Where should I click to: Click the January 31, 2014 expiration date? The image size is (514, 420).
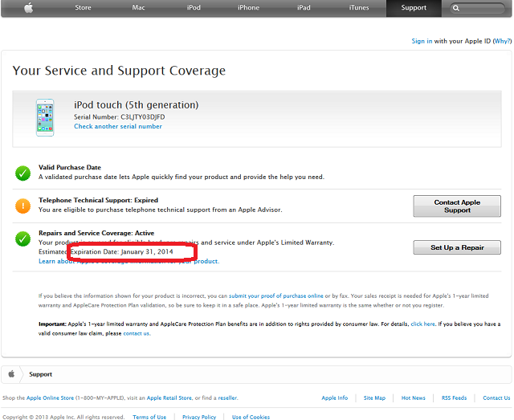coord(147,252)
